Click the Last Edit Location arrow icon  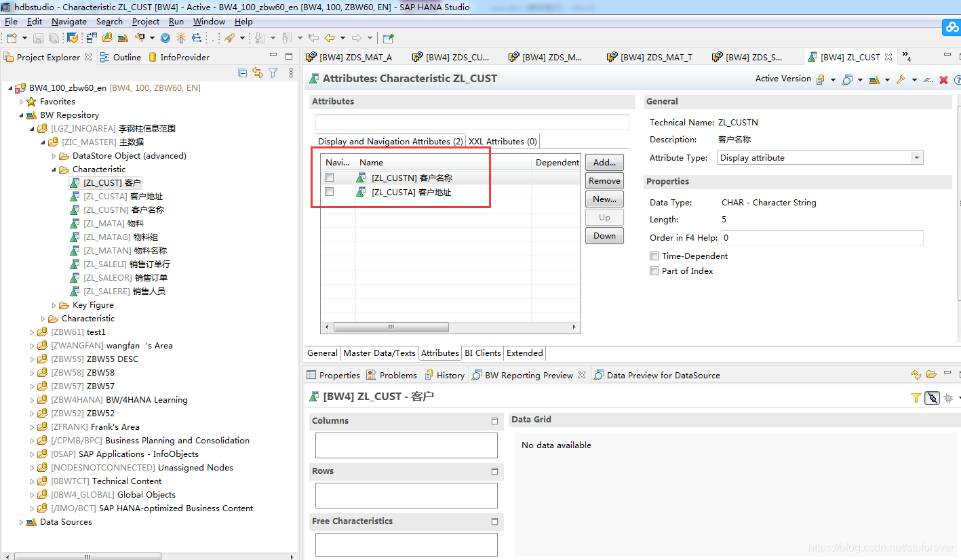point(313,38)
